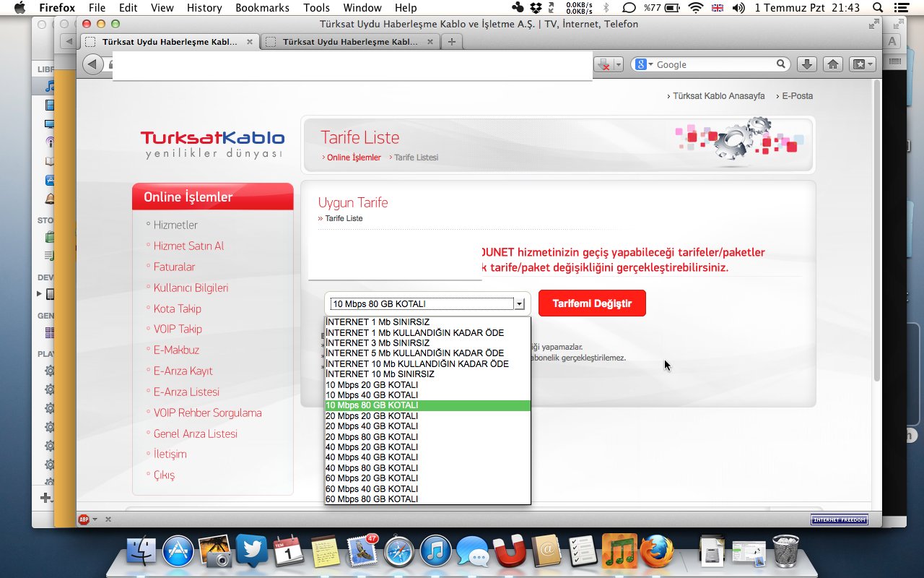The height and width of the screenshot is (578, 924).
Task: Open iTunes from the dock
Action: (436, 551)
